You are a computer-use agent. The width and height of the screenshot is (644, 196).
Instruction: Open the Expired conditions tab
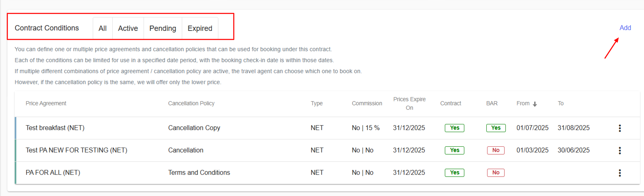click(x=200, y=28)
